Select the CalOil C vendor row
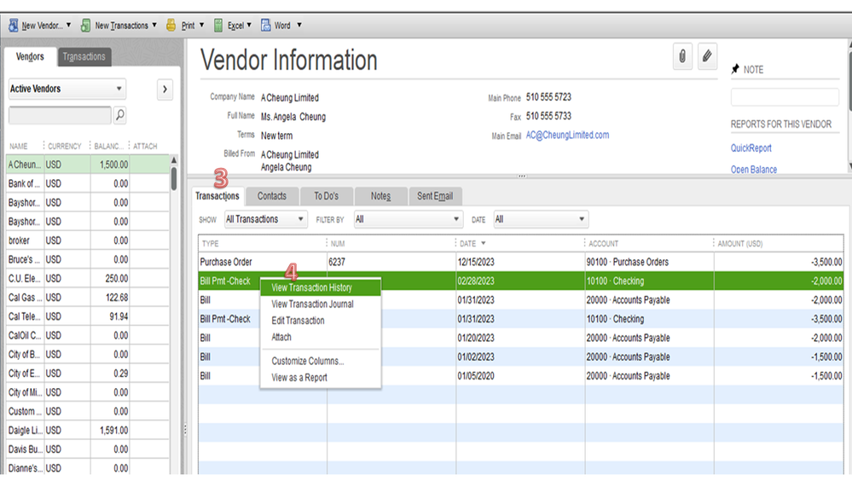Screen dimensions: 852x504 88,336
